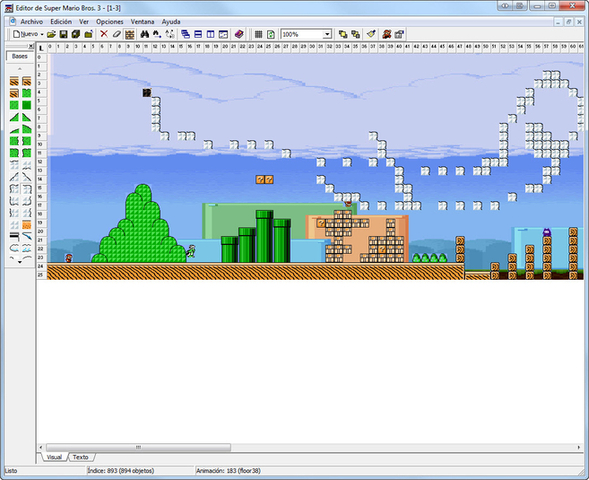Open the Ventana menu
Image resolution: width=589 pixels, height=480 pixels.
(x=142, y=22)
